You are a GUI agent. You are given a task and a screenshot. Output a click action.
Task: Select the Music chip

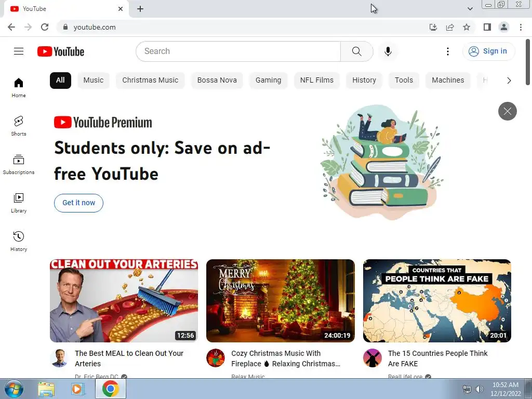tap(94, 81)
